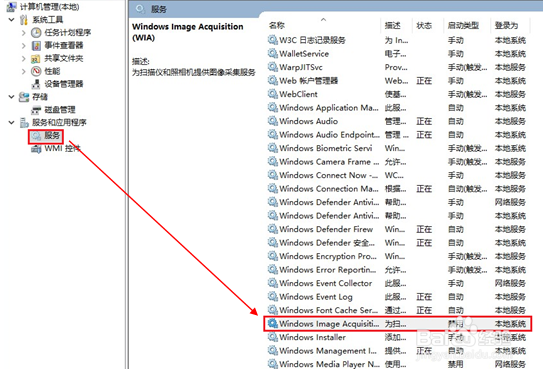This screenshot has width=543, height=374.
Task: Click the WMI 控件 icon
Action: click(x=36, y=149)
